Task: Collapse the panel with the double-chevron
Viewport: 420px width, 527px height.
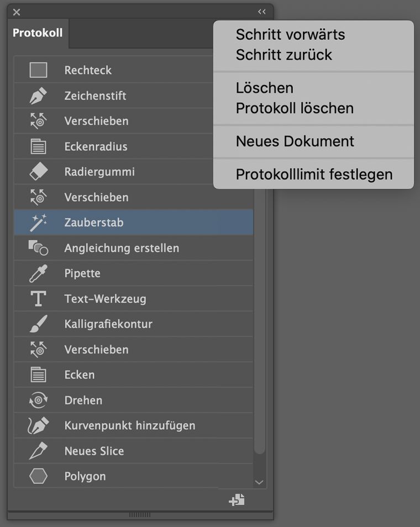Action: coord(261,12)
